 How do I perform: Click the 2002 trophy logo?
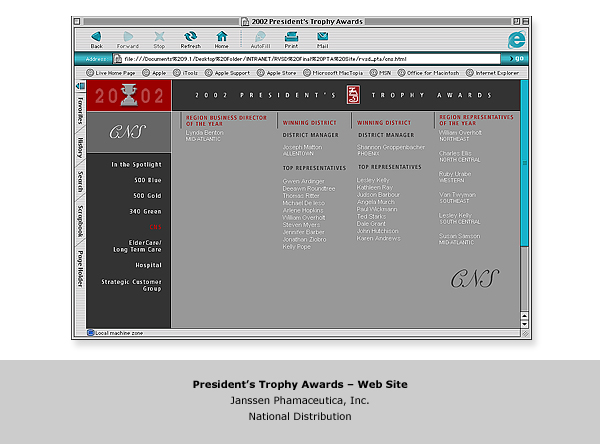(129, 96)
